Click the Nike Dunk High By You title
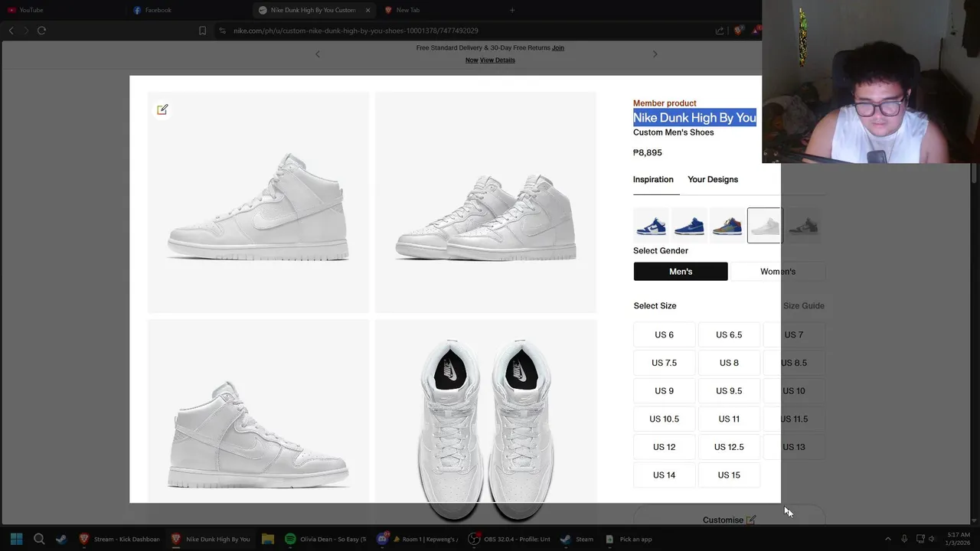Viewport: 980px width, 551px height. [x=694, y=117]
